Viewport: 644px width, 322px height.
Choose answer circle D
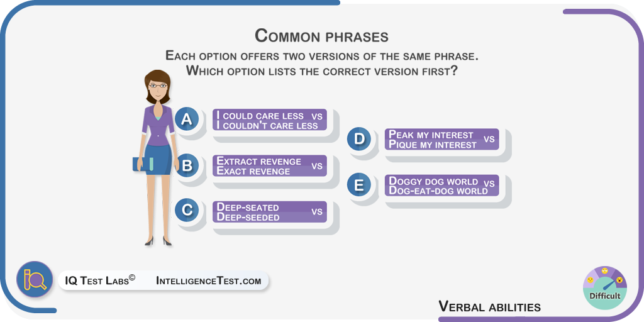coord(359,139)
